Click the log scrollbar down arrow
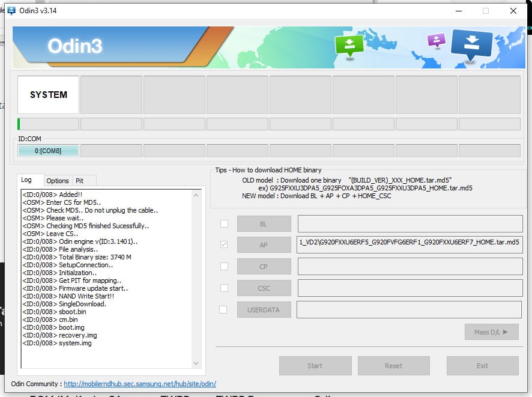 196,363
